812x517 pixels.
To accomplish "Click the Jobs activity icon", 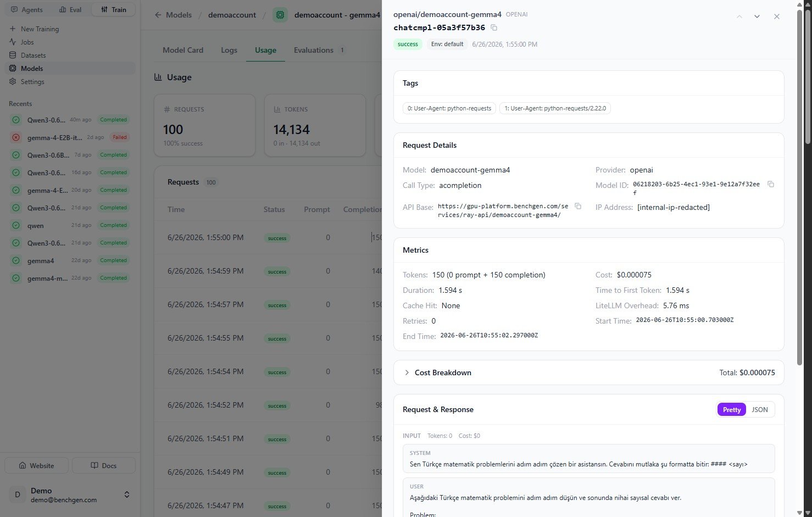I will [13, 42].
